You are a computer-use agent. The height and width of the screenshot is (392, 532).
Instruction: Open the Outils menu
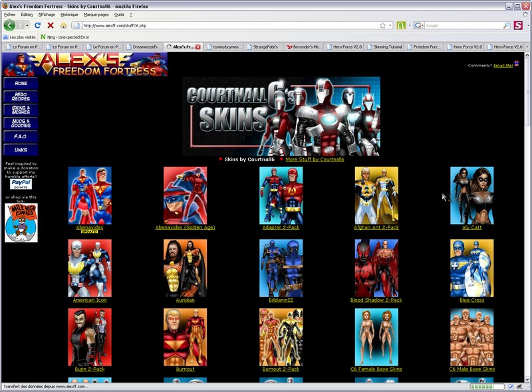click(119, 15)
